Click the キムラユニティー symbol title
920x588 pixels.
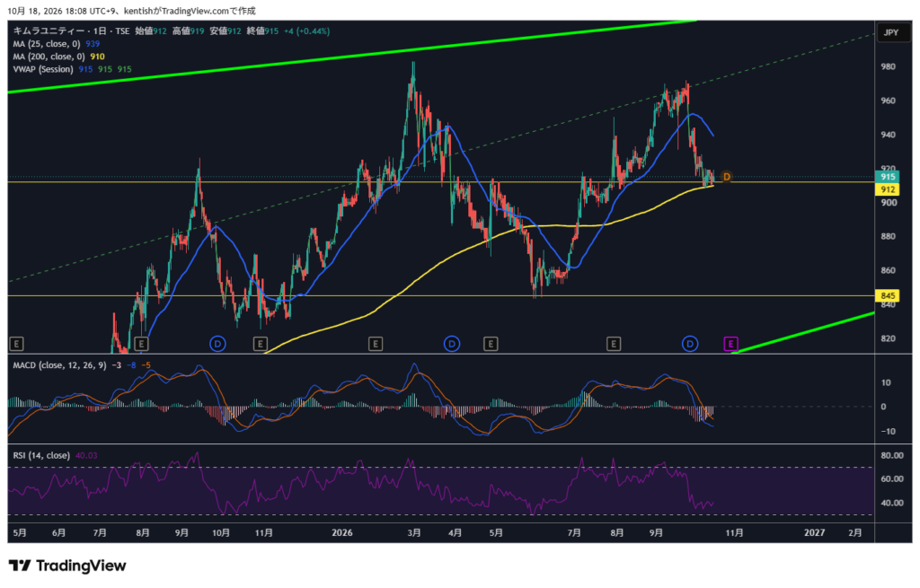point(50,31)
